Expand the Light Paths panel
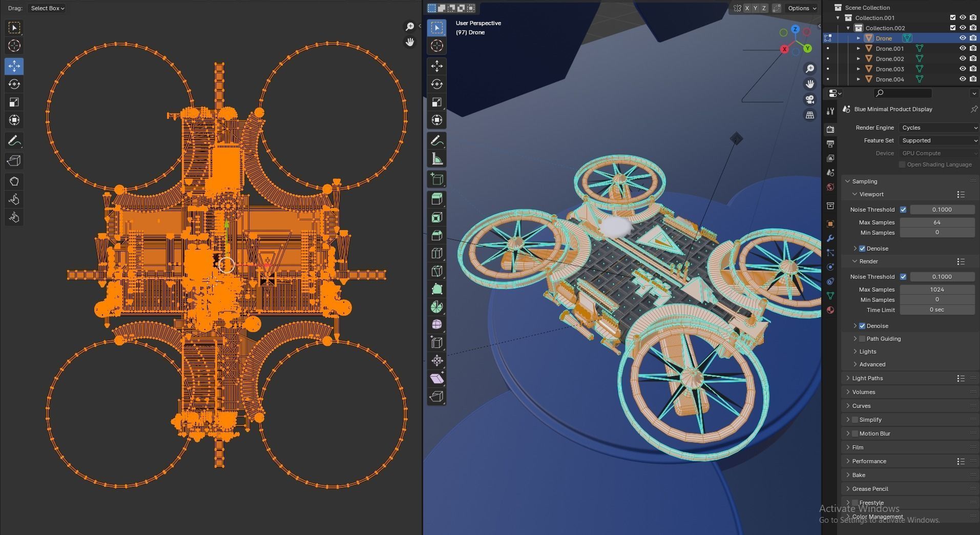This screenshot has width=980, height=535. pos(867,378)
